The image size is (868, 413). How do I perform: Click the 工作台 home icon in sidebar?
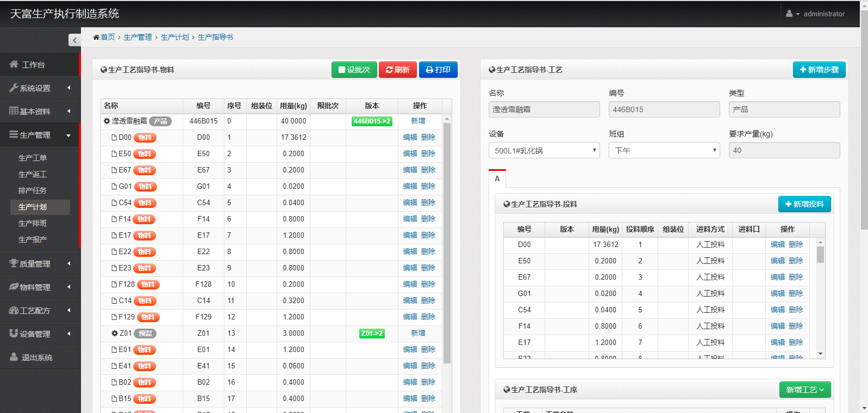(14, 64)
